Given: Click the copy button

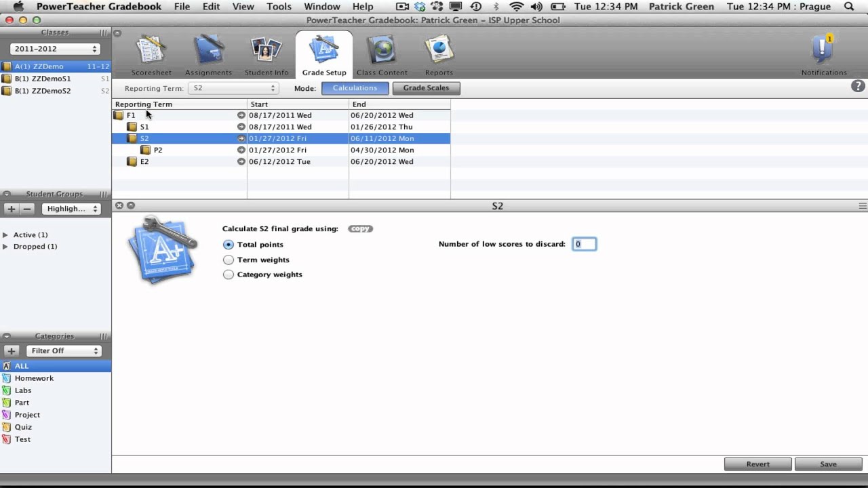Looking at the screenshot, I should 360,228.
